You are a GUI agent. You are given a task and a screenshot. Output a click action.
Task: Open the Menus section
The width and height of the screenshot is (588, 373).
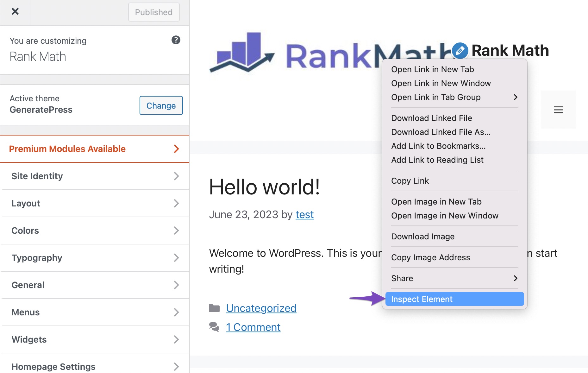(x=95, y=312)
